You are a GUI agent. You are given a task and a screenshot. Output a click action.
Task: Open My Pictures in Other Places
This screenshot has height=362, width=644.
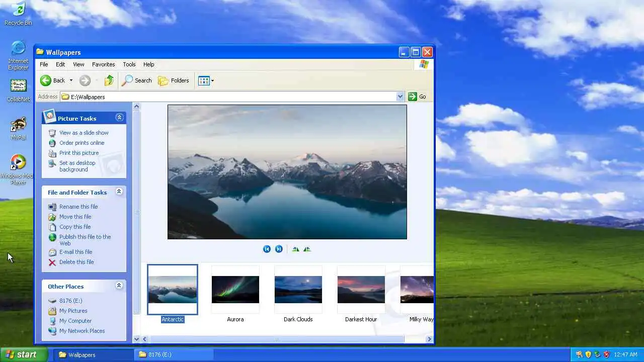[73, 311]
